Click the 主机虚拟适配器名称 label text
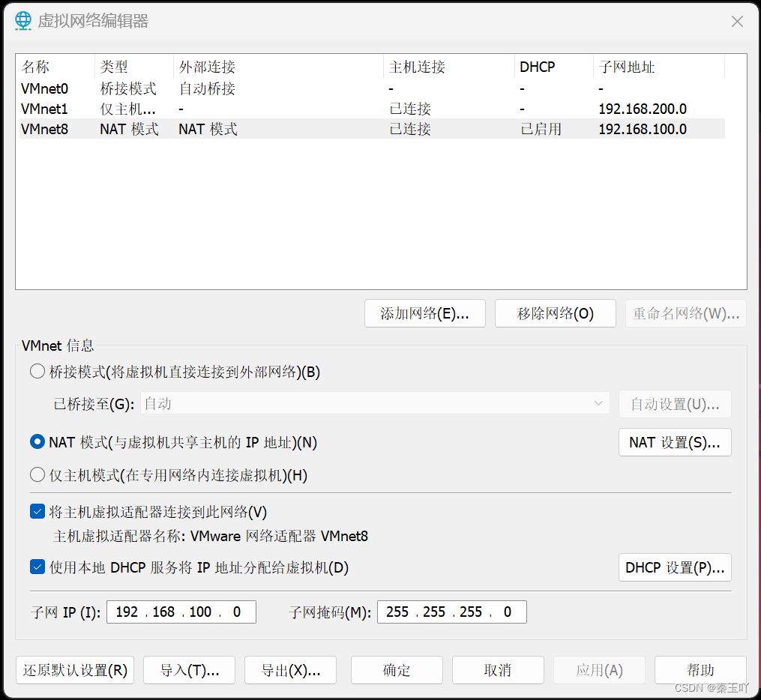 point(119,536)
